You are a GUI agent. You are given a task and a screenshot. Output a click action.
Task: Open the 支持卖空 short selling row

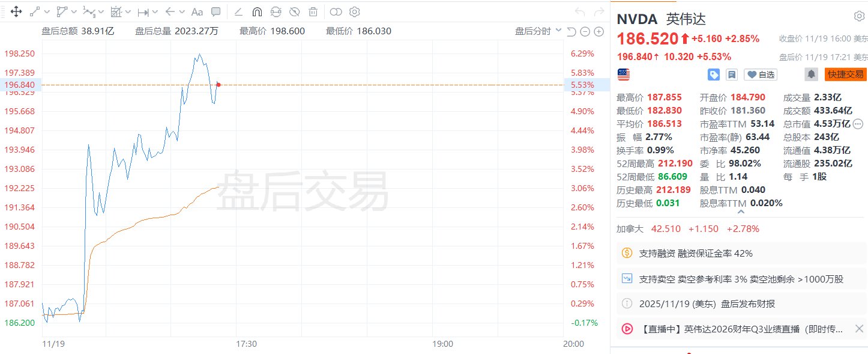739,279
